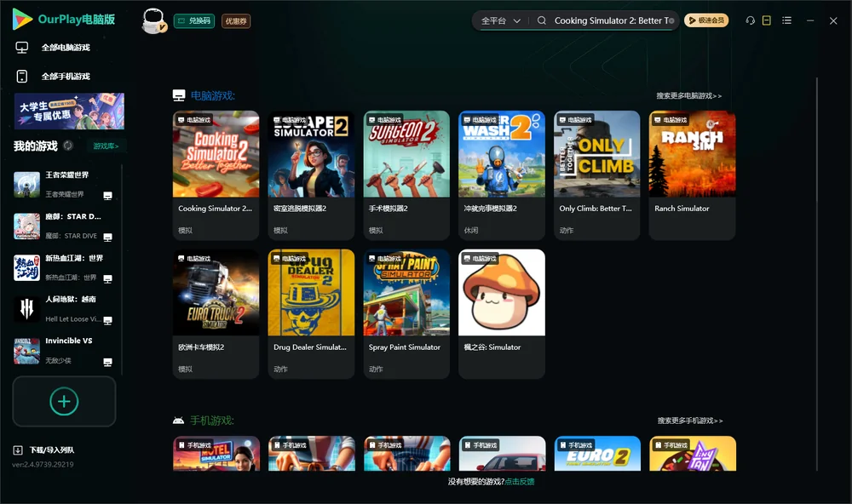Viewport: 852px width, 504px height.
Task: Launch 王者荣耀世界 from my games
Action: [x=66, y=185]
